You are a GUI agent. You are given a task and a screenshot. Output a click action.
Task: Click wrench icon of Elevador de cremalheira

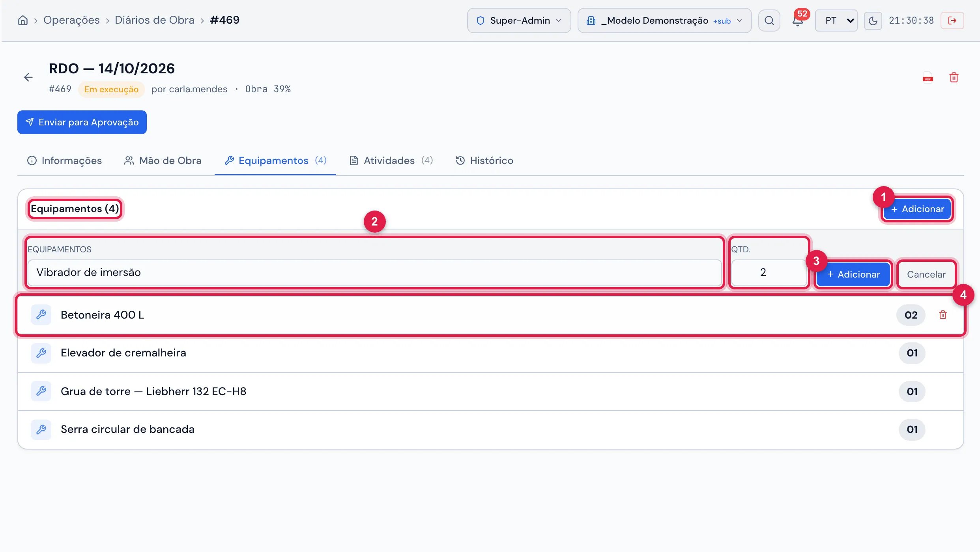coord(41,353)
